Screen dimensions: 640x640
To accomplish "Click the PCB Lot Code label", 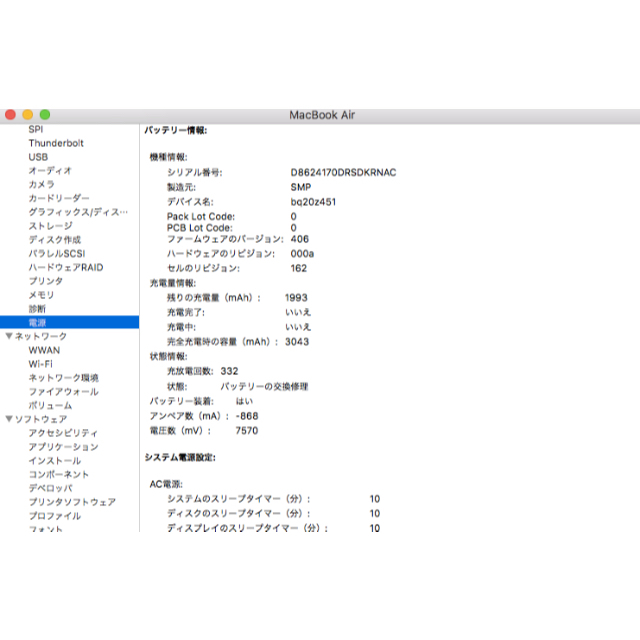I will 200,228.
